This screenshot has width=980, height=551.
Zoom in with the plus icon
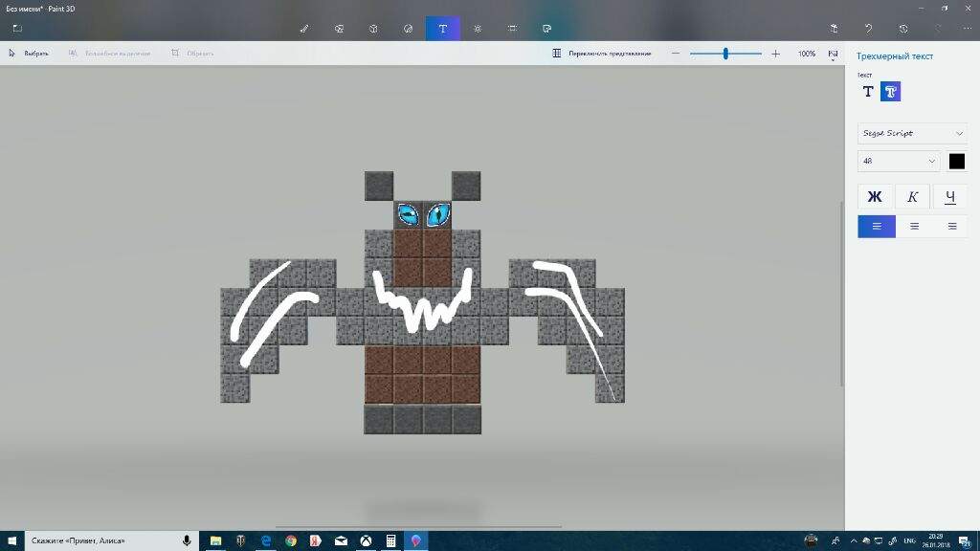coord(775,54)
